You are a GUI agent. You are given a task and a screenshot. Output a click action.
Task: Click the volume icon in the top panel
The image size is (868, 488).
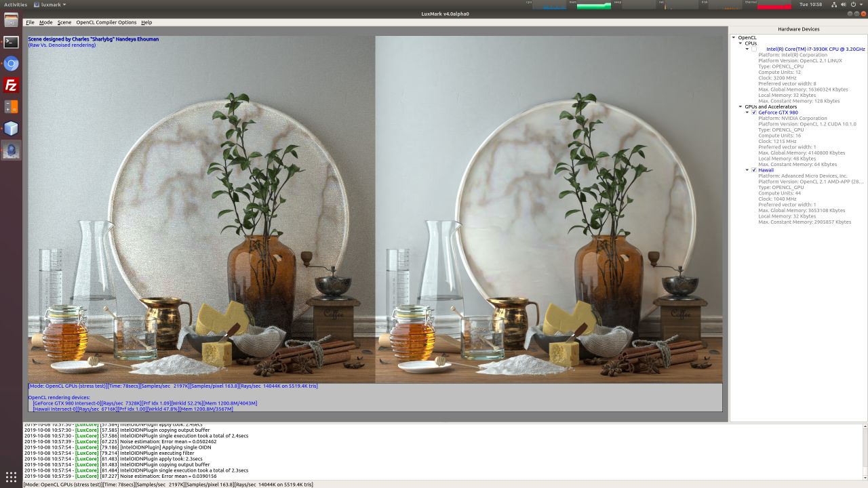843,3
